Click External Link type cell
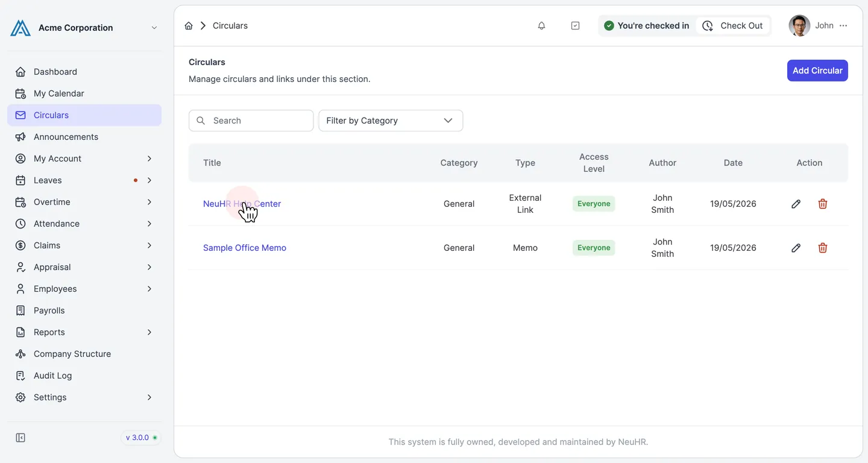 [x=525, y=204]
